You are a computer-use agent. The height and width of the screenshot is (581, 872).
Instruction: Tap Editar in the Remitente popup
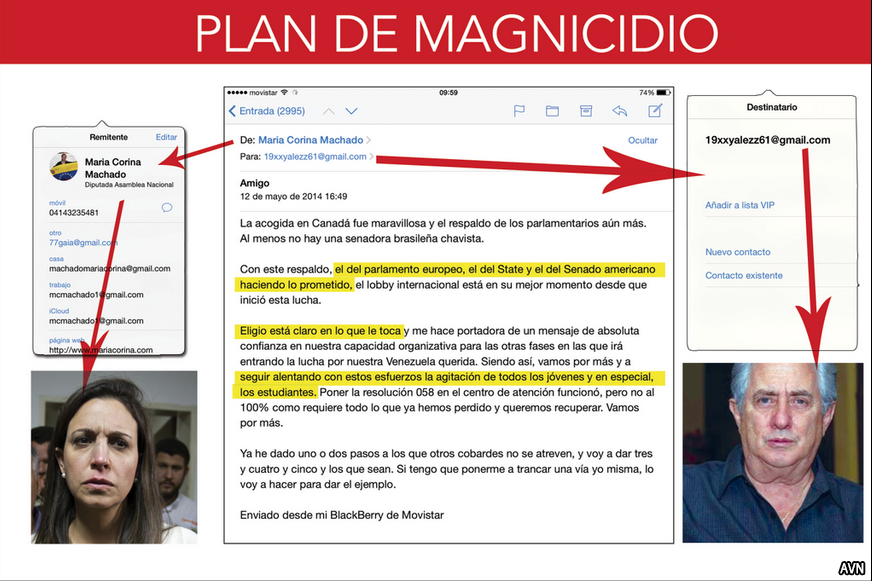(166, 137)
